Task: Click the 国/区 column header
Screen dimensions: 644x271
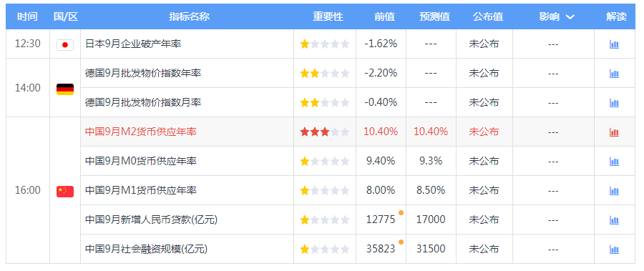Action: coord(65,16)
